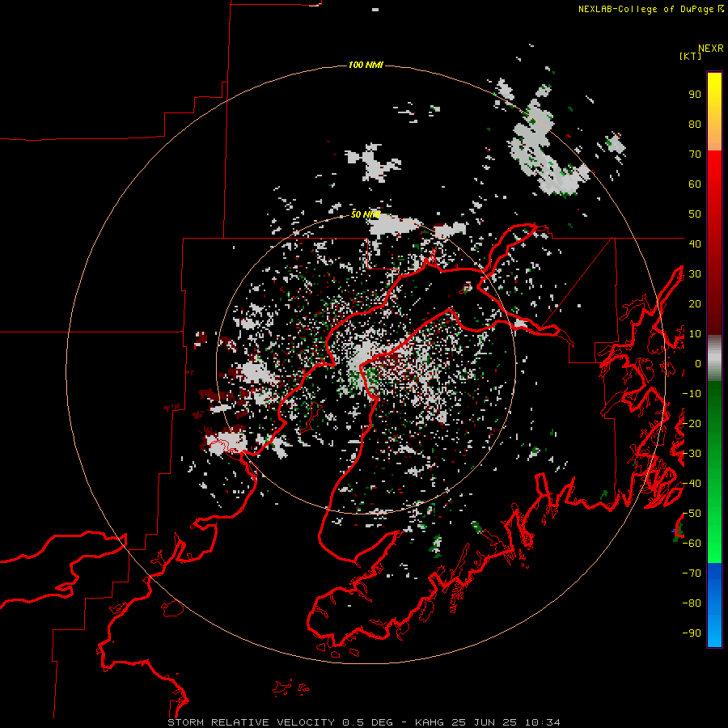Click the 40 value on velocity scale
The image size is (728, 728).
pos(695,244)
